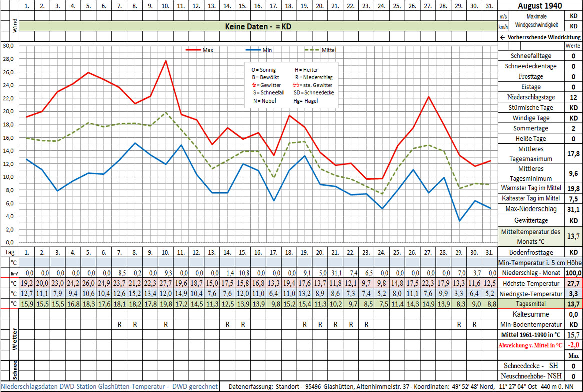
Task: Click the green dashed Mittel legend line
Action: pyautogui.click(x=313, y=50)
